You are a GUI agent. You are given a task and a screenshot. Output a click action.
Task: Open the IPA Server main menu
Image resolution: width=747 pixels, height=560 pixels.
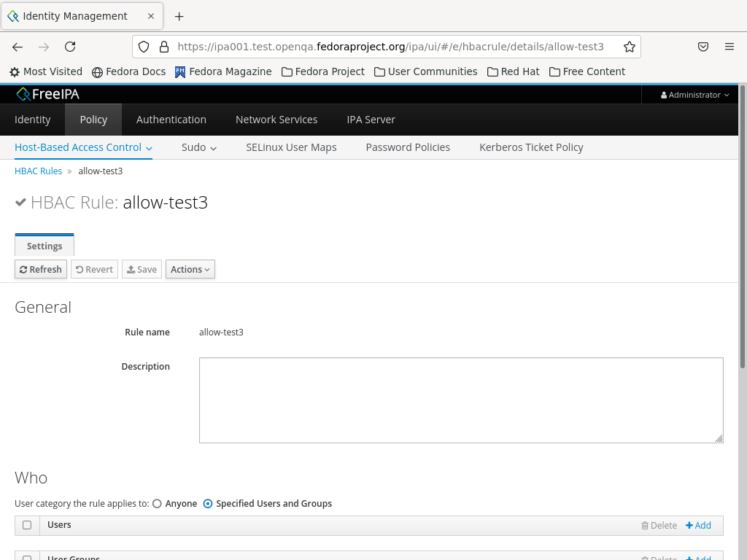371,120
